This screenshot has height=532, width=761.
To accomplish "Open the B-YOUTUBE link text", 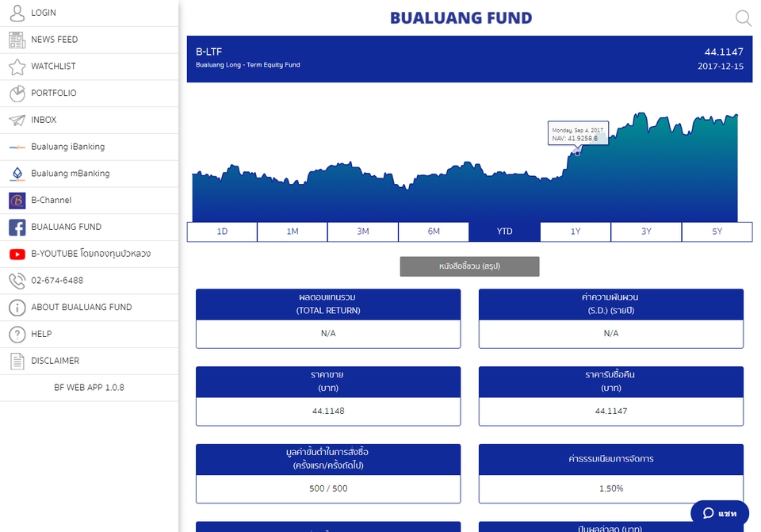I will coord(90,254).
